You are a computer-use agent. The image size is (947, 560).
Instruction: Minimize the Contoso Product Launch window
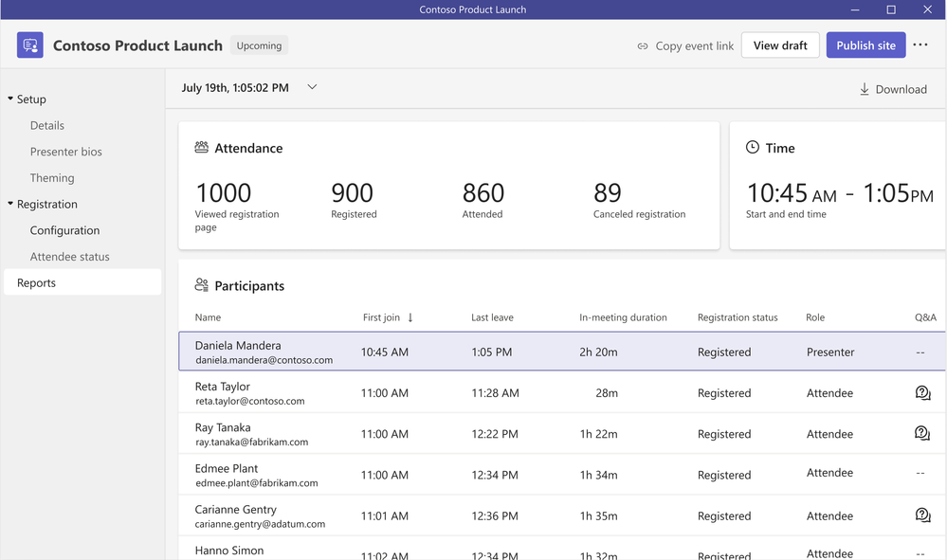[x=855, y=9]
